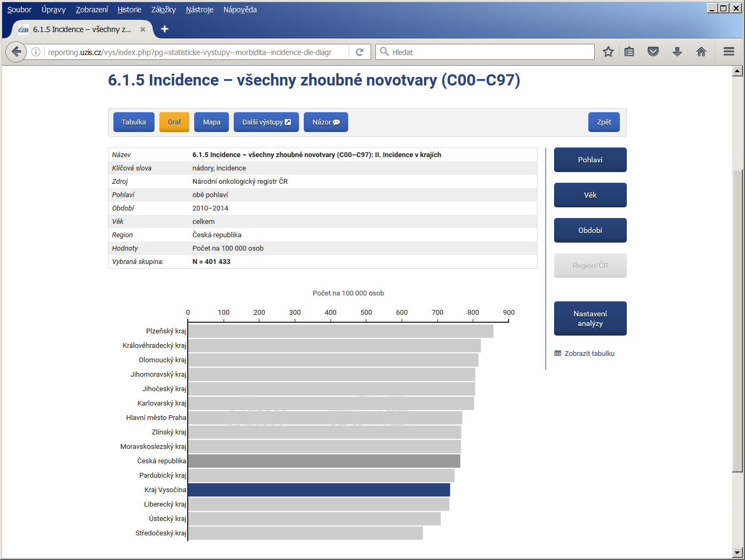Click the Plzeňský kraj bar
The height and width of the screenshot is (560, 745).
[341, 331]
